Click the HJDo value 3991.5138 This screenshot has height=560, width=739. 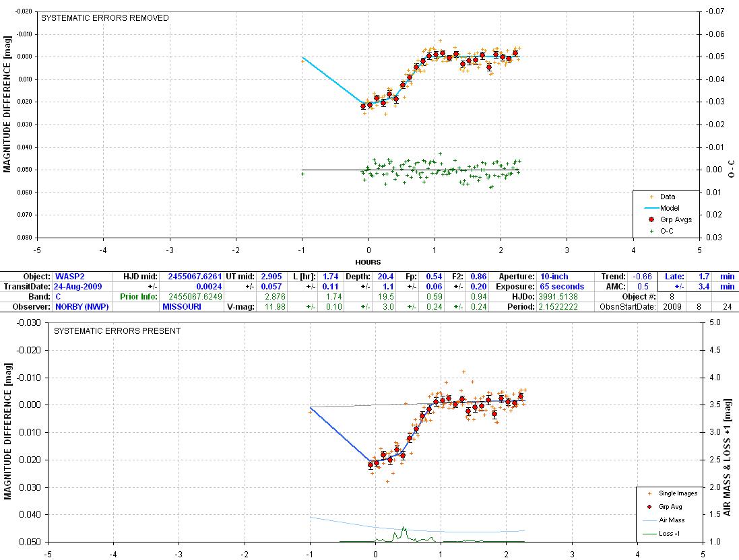558,297
